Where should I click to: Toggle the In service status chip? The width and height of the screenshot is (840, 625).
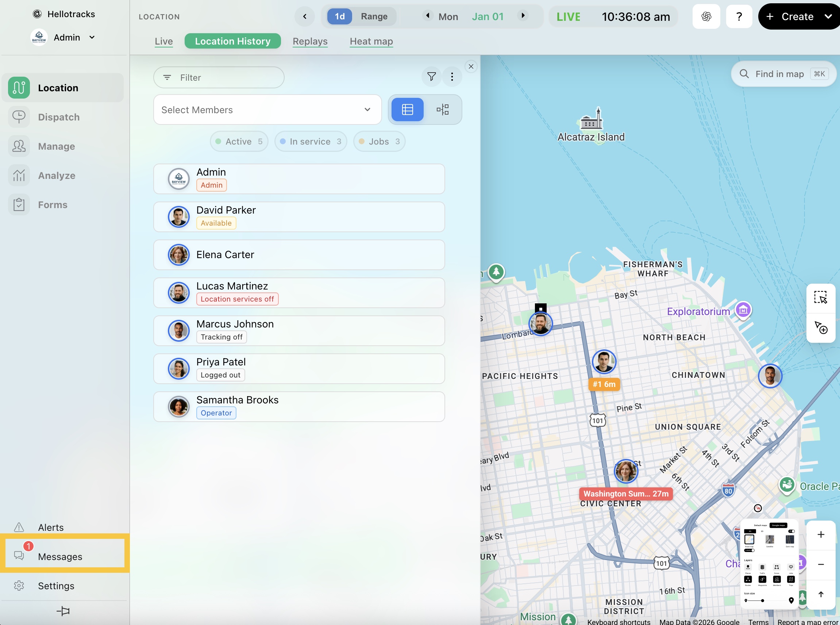[311, 142]
